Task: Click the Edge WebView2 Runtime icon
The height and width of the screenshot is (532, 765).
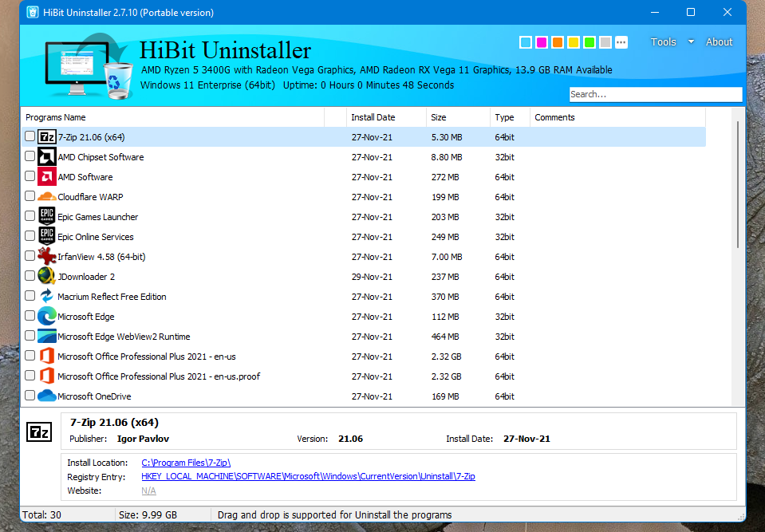Action: click(47, 337)
